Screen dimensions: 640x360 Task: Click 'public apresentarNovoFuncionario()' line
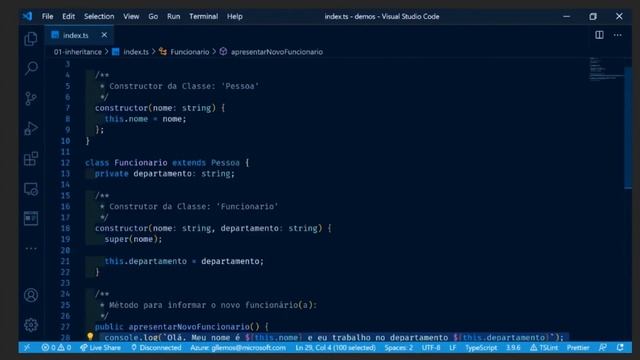click(182, 327)
